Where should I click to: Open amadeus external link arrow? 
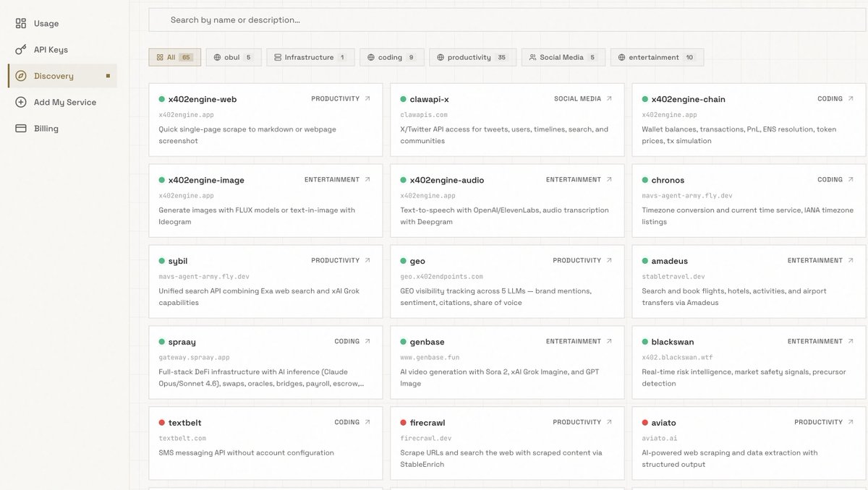coord(851,260)
